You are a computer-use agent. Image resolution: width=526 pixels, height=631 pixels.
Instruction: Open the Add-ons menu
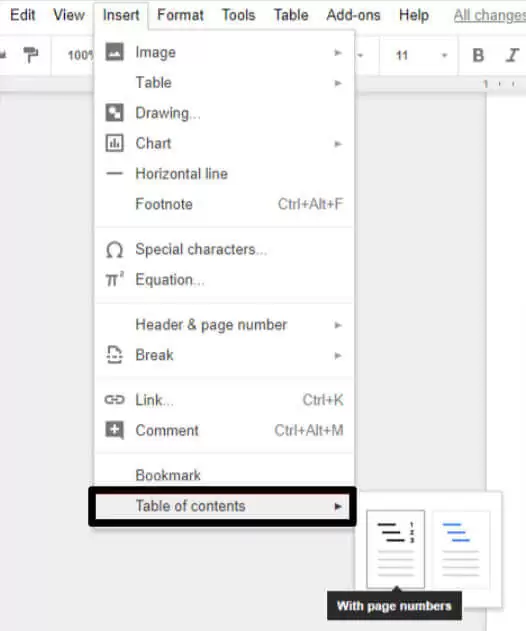point(353,15)
